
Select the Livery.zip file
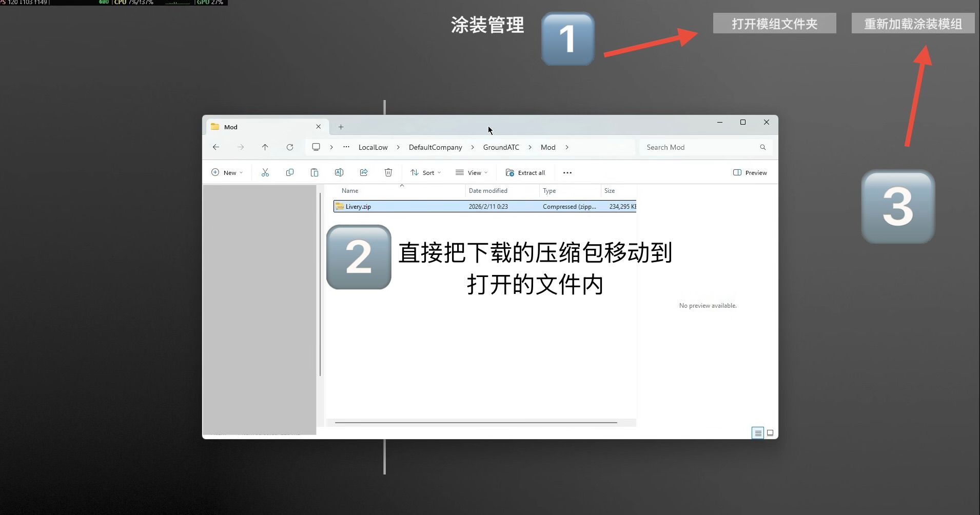click(x=358, y=207)
